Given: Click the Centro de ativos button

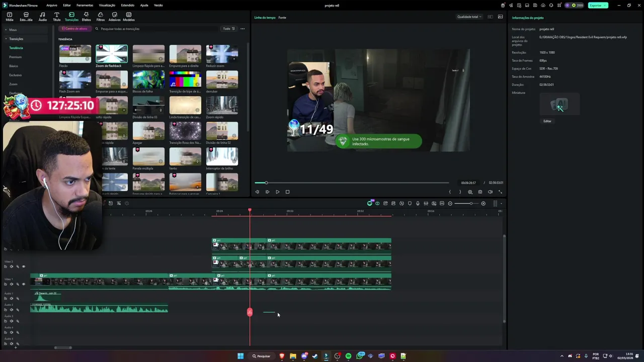Looking at the screenshot, I should [74, 29].
